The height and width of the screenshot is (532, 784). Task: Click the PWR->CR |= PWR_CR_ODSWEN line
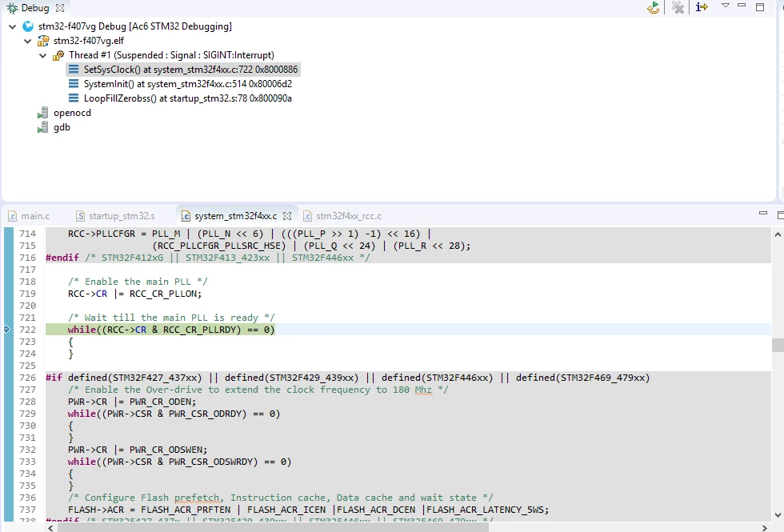[138, 450]
